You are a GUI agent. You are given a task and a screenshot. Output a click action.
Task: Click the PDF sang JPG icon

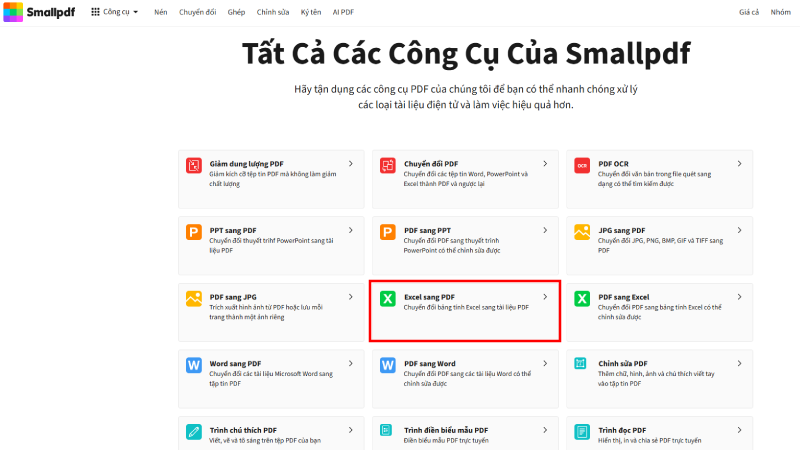pos(194,298)
